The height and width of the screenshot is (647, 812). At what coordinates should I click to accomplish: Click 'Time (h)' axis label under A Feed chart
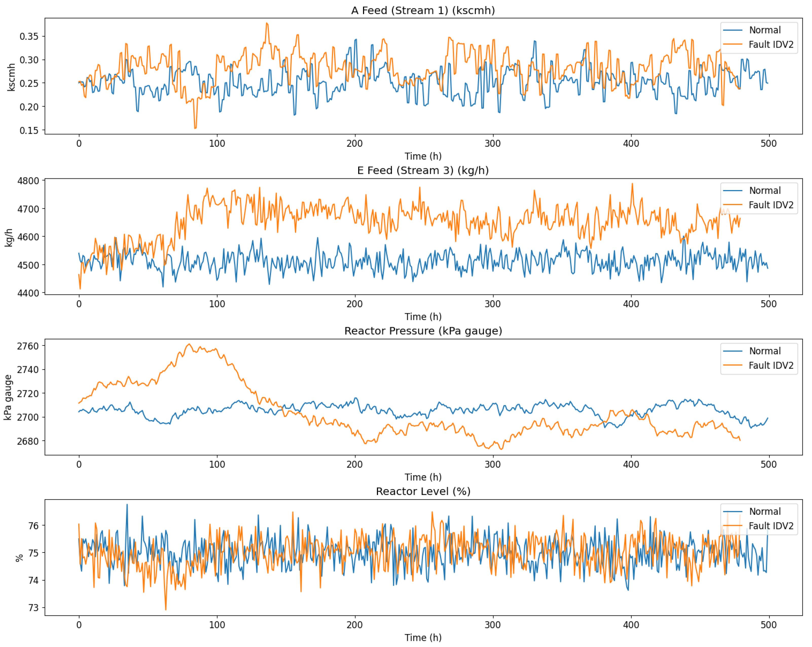pyautogui.click(x=423, y=156)
